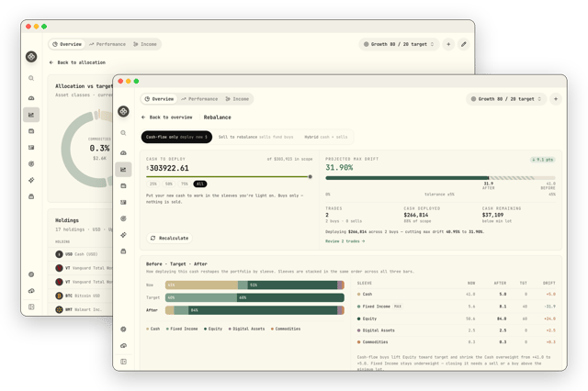Open the wallet icon in the Rebalance window sidebar
Image resolution: width=588 pixels, height=391 pixels.
point(123,185)
